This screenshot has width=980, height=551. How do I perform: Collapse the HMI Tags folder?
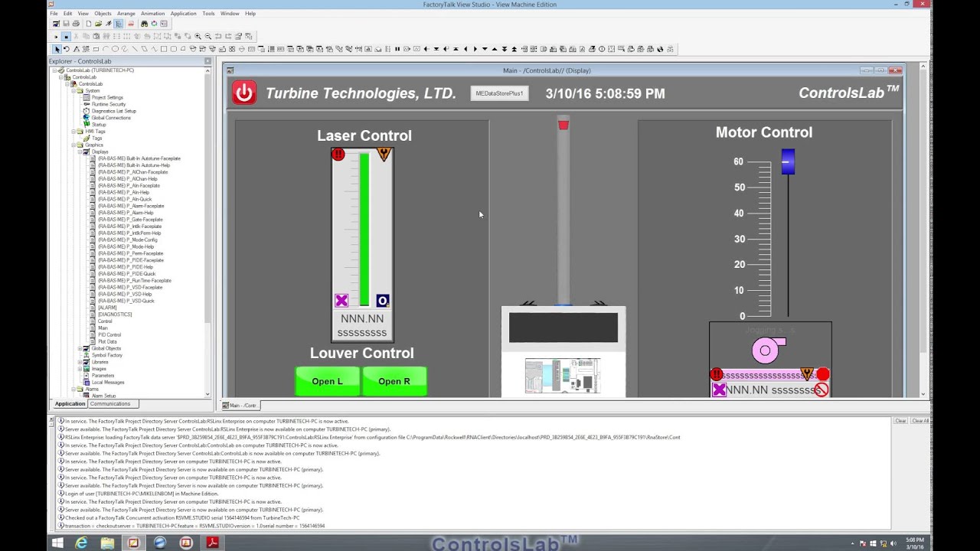pos(73,132)
